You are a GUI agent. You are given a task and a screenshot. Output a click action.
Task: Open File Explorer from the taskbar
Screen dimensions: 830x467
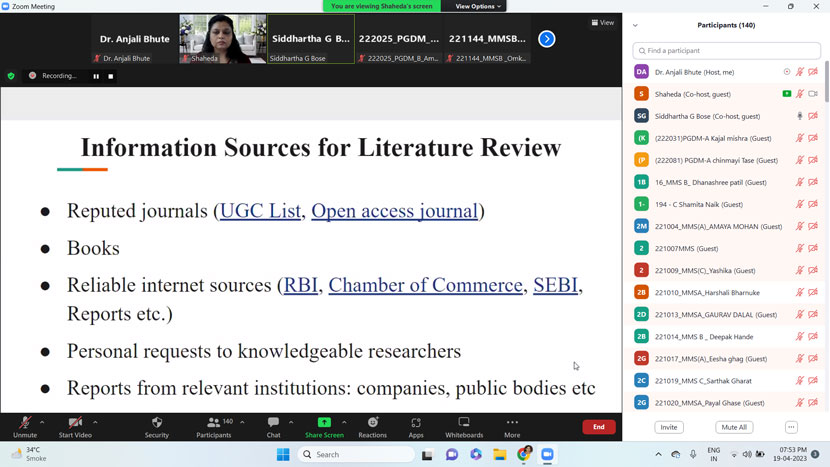(500, 454)
